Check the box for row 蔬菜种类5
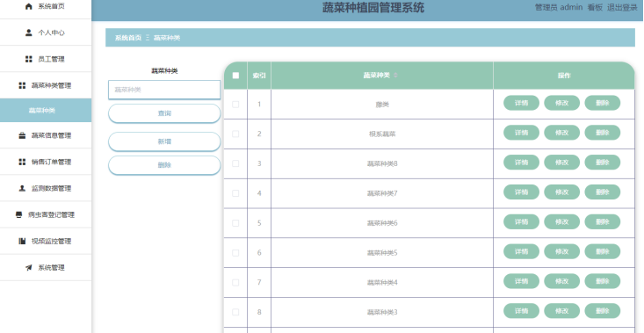 tap(235, 253)
